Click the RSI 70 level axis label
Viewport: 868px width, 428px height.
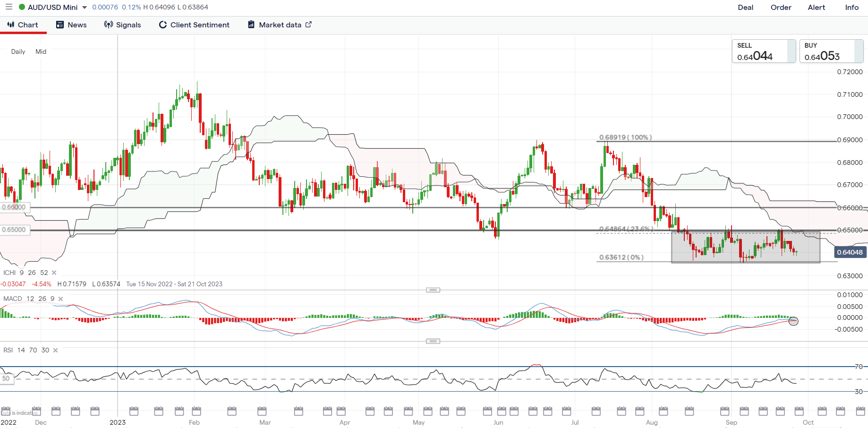coord(859,367)
